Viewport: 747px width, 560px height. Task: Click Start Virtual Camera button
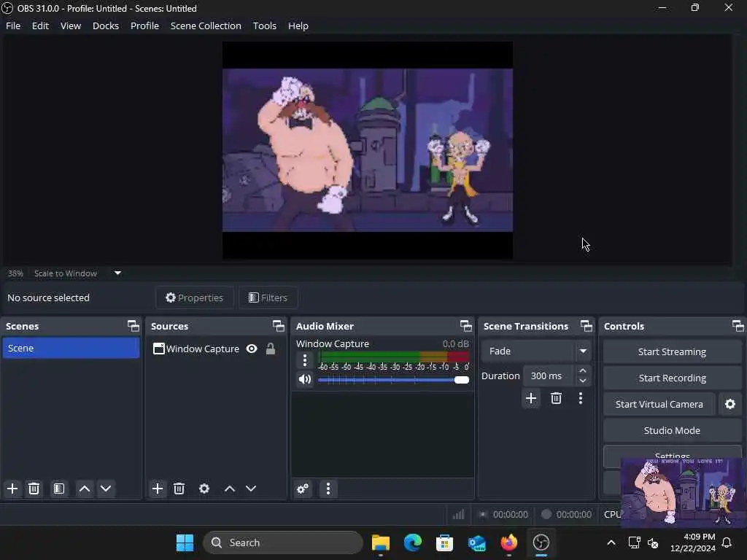tap(659, 404)
